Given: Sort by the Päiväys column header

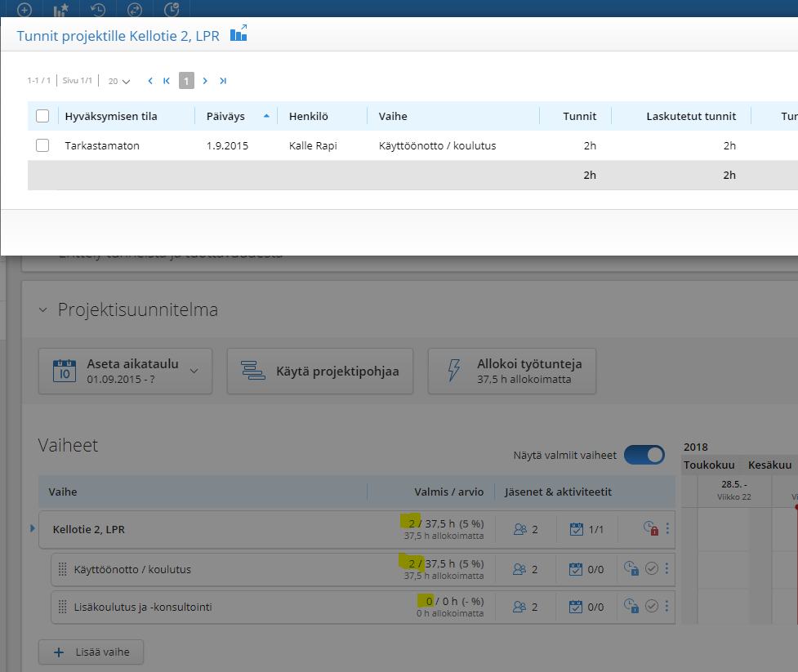Looking at the screenshot, I should click(x=225, y=116).
